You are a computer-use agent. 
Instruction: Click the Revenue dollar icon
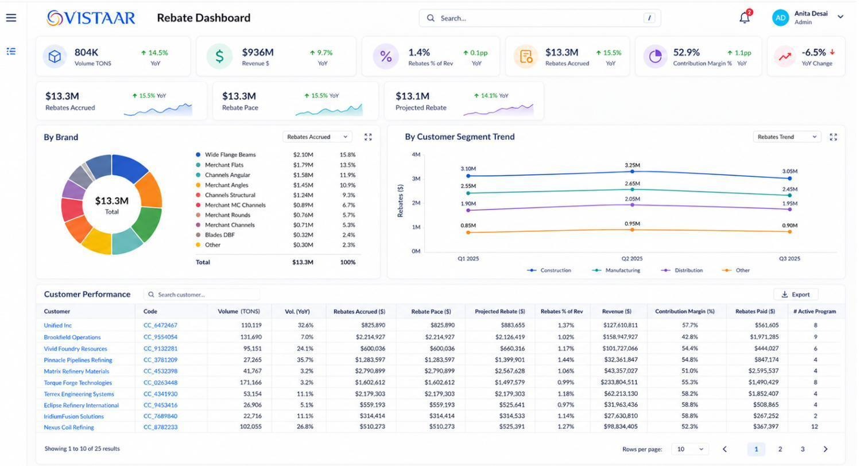(x=219, y=56)
